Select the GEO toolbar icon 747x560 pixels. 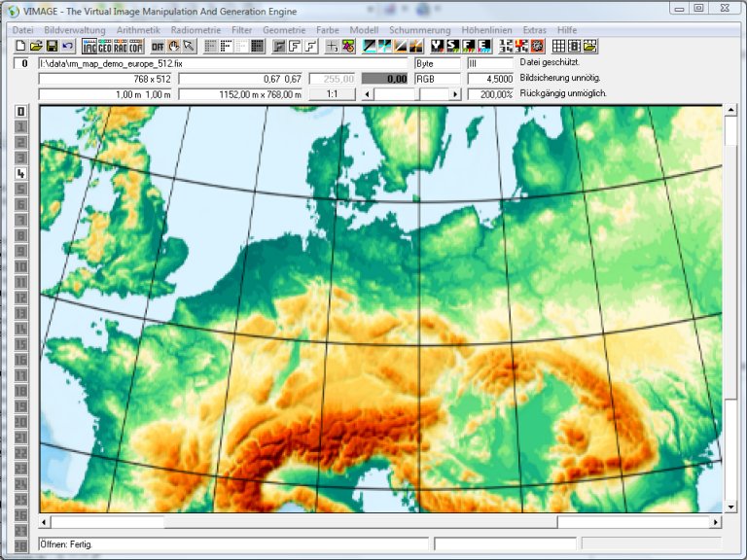click(x=105, y=46)
